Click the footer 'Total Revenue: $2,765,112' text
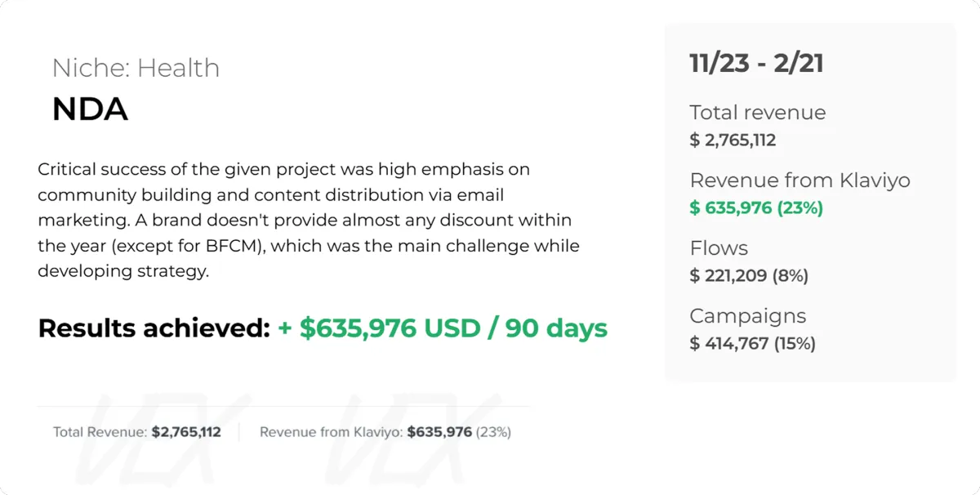The height and width of the screenshot is (495, 980). (137, 432)
